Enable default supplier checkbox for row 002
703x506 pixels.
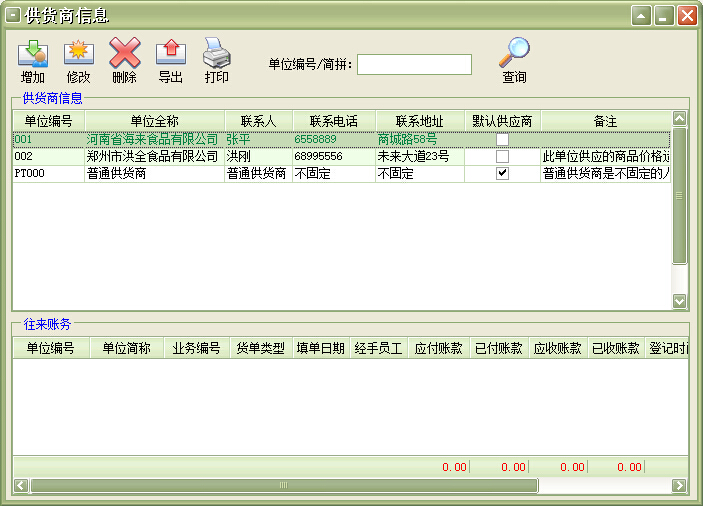point(502,157)
